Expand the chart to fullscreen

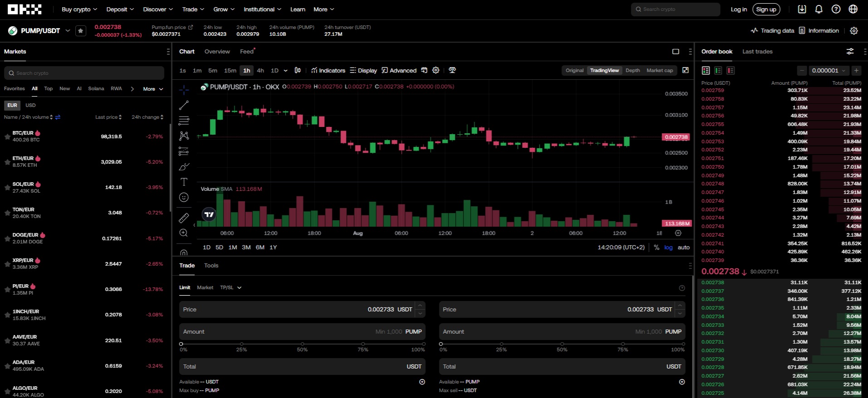[685, 70]
